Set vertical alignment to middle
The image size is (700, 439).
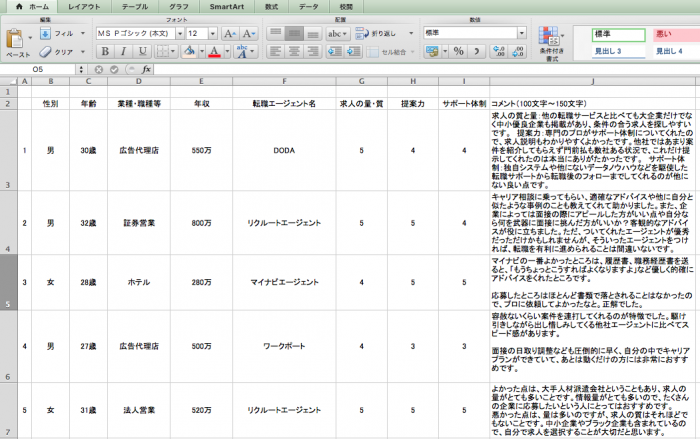294,33
